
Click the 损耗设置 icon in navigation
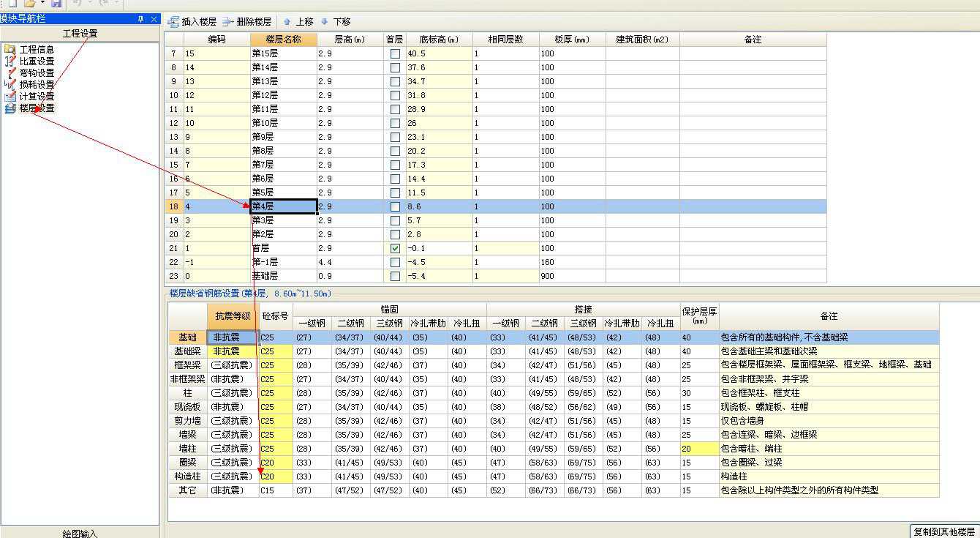tap(10, 85)
